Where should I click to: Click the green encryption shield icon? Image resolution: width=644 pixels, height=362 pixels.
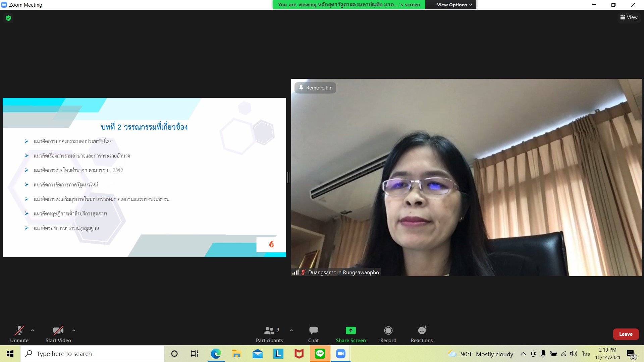(8, 18)
